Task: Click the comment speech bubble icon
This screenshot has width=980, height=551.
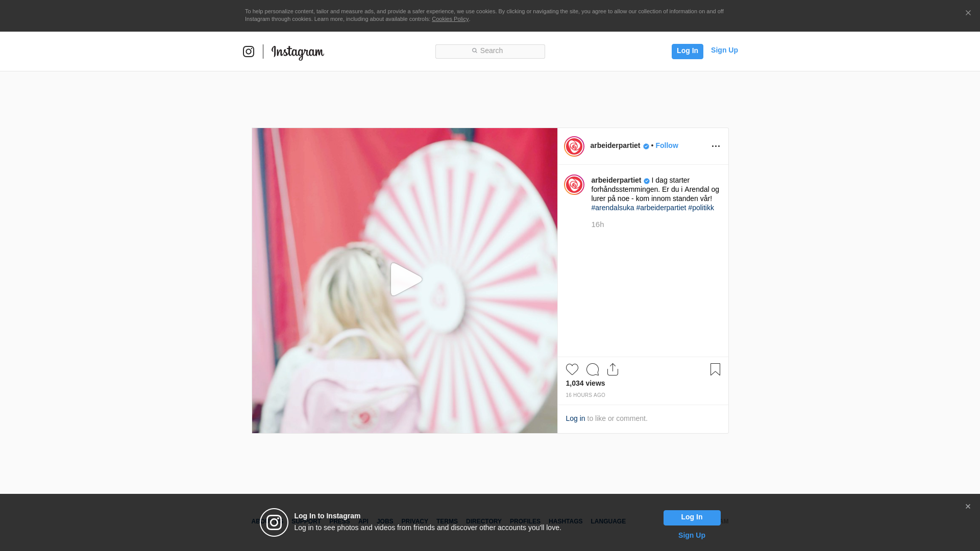Action: [592, 369]
